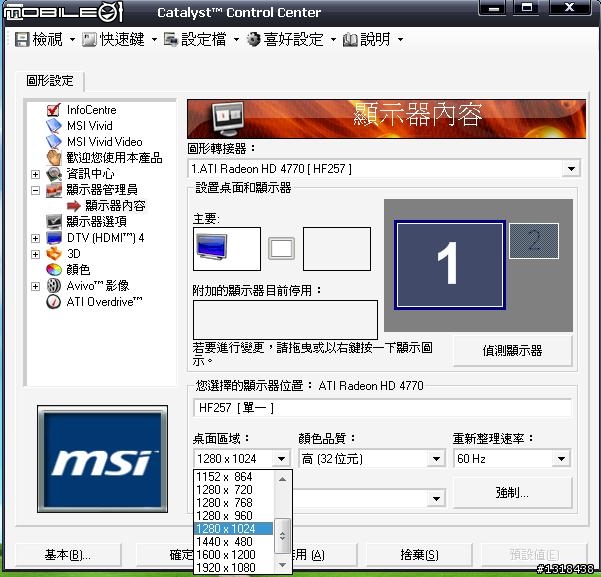Viewport: 601px width, 577px height.
Task: Expand the 3D tree node
Action: (x=35, y=254)
